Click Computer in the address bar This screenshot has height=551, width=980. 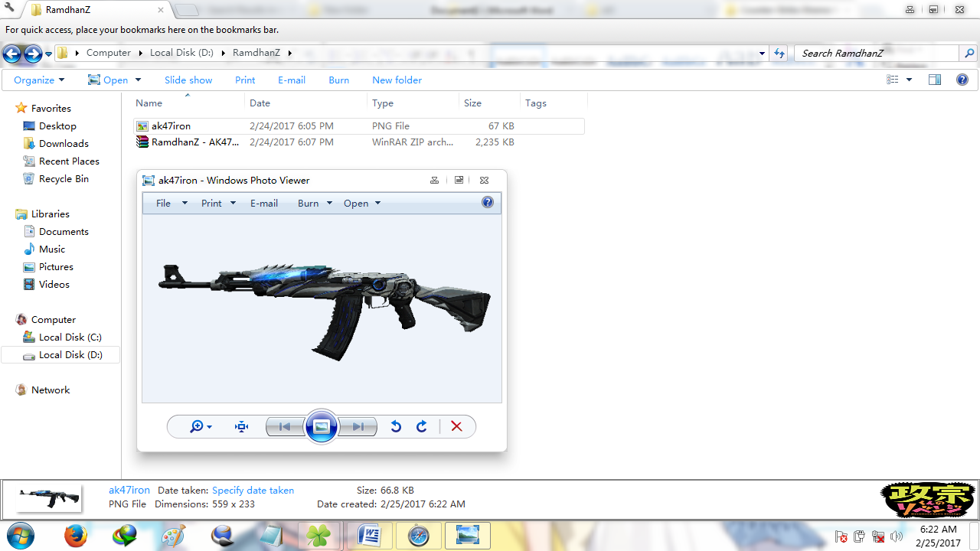109,53
